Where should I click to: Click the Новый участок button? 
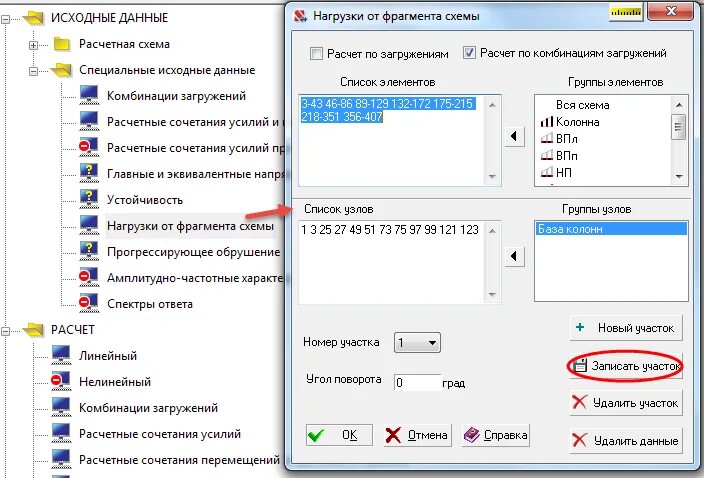click(626, 328)
